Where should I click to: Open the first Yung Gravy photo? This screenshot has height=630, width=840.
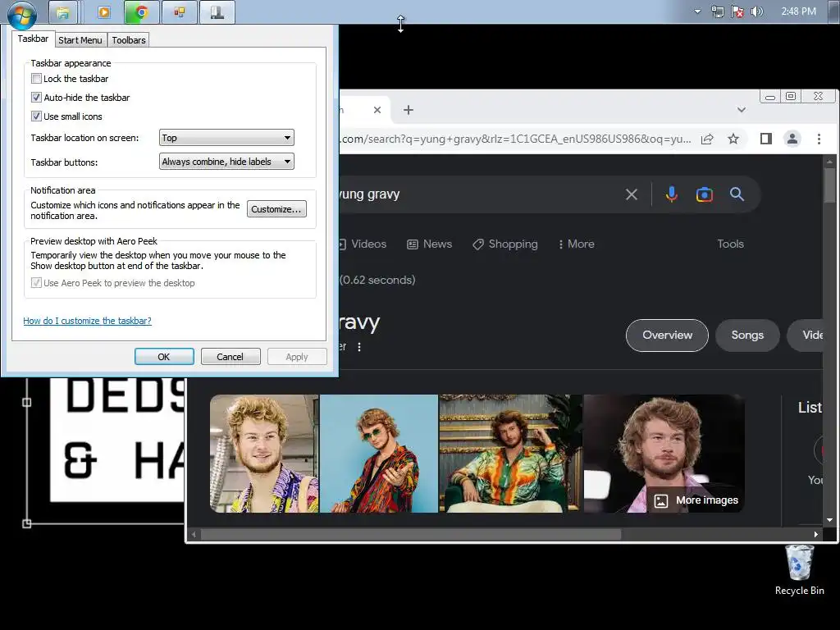(x=264, y=454)
